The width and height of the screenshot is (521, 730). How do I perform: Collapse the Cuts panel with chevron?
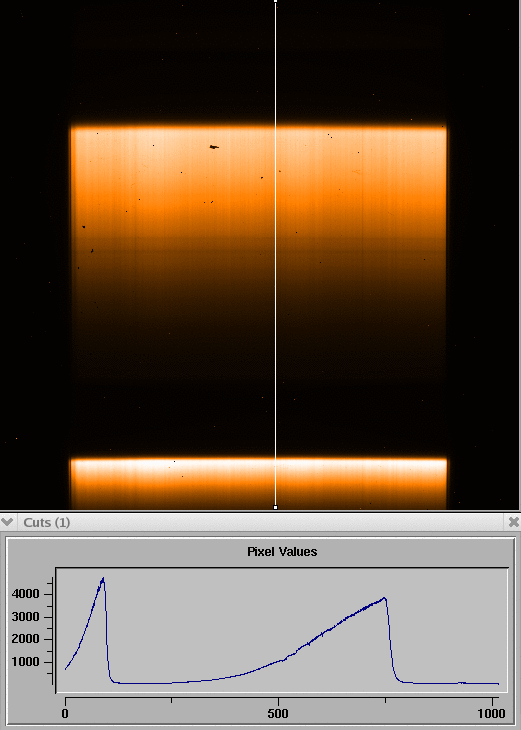coord(7,522)
